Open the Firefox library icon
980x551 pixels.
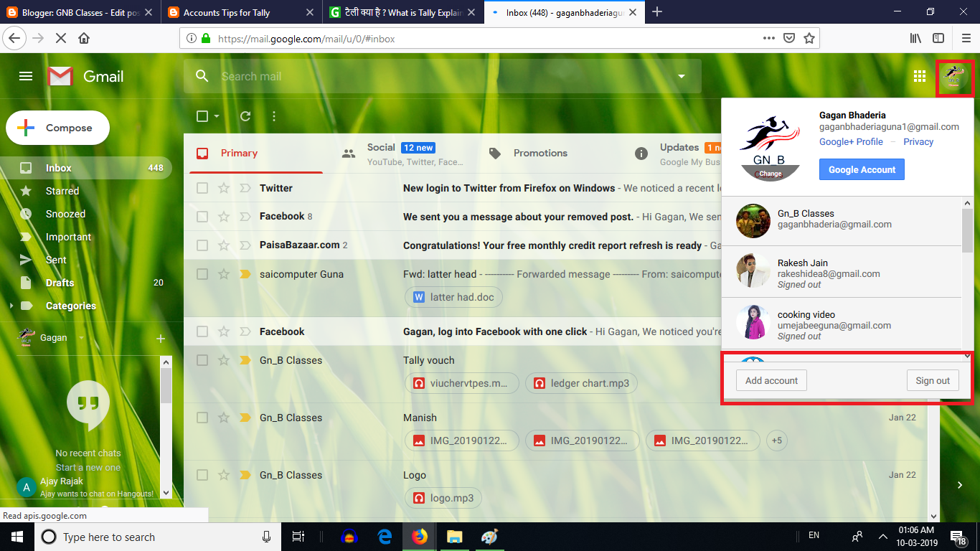click(x=916, y=38)
